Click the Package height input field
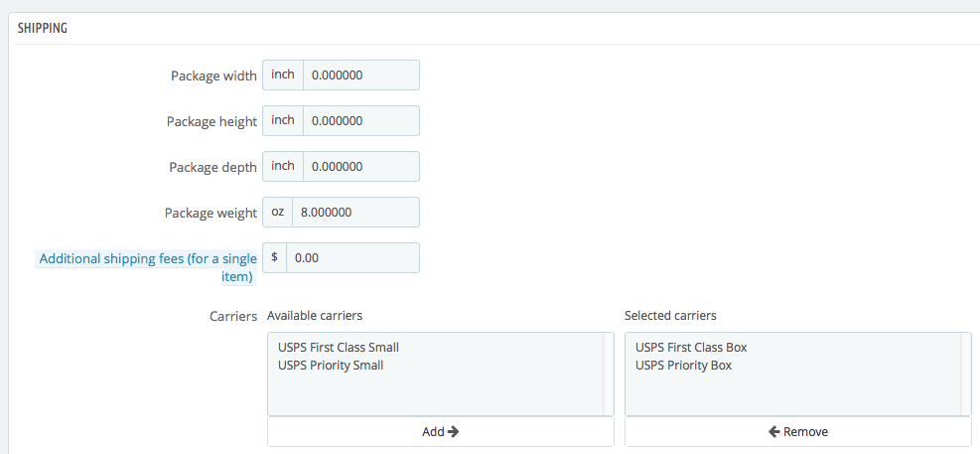Image resolution: width=980 pixels, height=454 pixels. [x=361, y=120]
